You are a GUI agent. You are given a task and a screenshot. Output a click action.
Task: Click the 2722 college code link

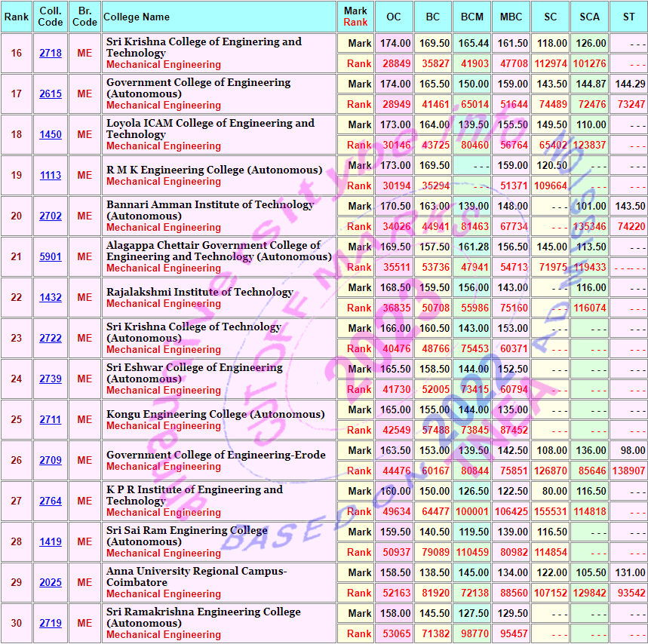(51, 338)
